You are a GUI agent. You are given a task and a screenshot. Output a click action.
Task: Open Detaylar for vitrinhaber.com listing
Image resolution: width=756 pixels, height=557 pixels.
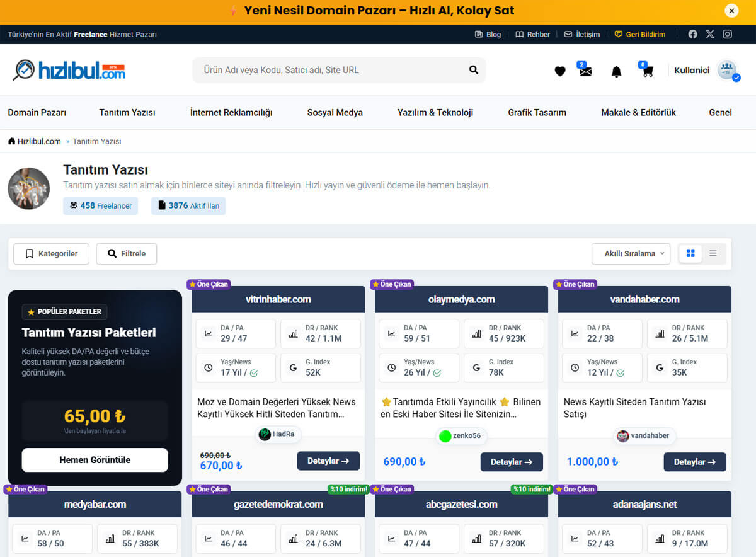[x=328, y=461]
